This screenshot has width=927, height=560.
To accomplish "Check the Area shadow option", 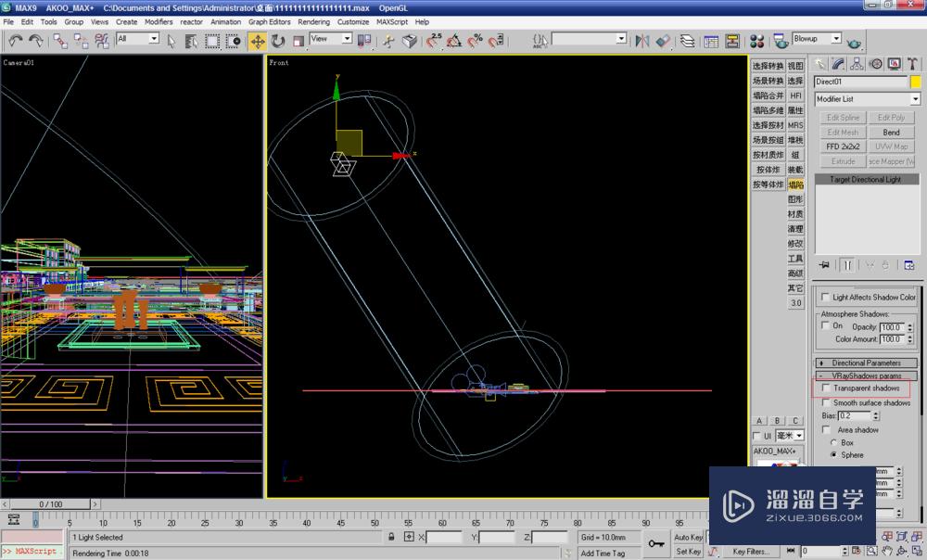I will click(x=827, y=430).
